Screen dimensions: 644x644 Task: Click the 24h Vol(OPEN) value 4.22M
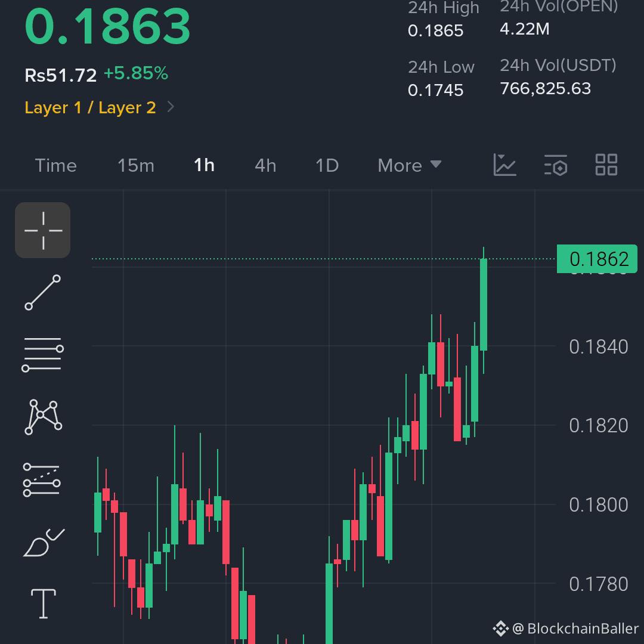(525, 29)
